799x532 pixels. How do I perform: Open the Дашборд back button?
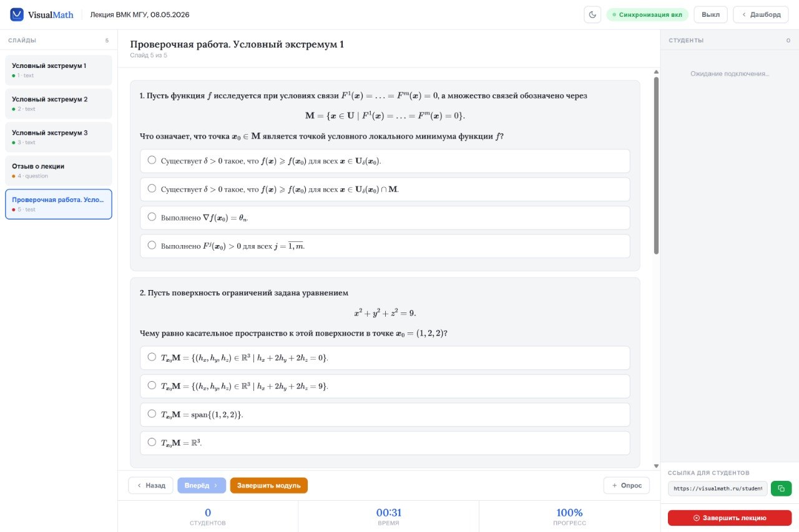point(760,14)
